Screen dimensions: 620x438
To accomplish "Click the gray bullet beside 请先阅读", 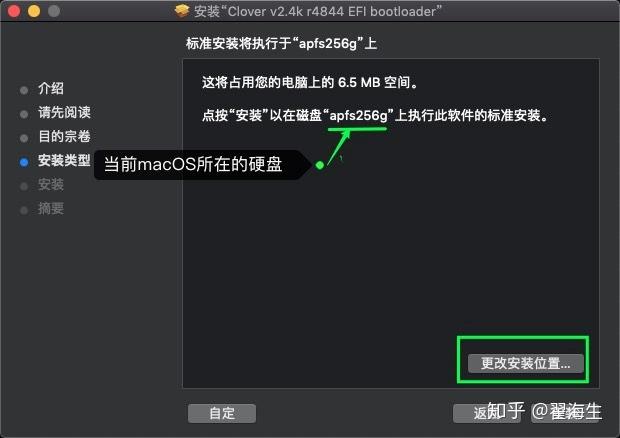I will tap(24, 114).
